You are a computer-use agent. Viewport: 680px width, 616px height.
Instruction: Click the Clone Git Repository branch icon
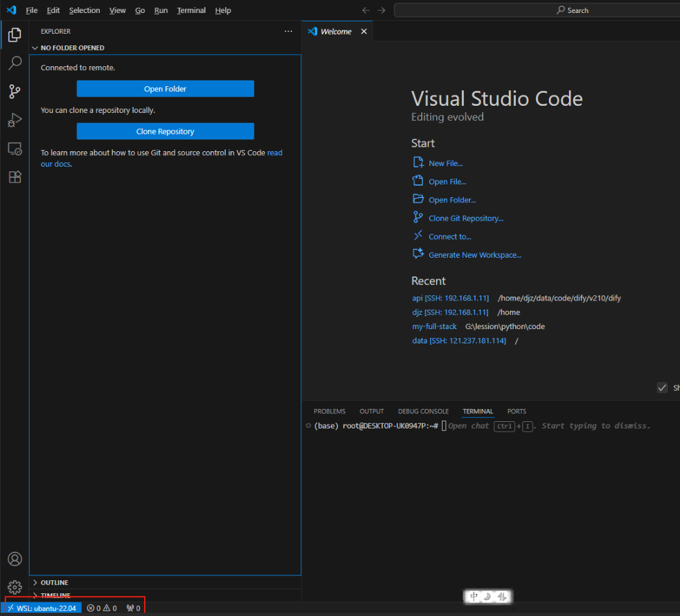(x=418, y=217)
